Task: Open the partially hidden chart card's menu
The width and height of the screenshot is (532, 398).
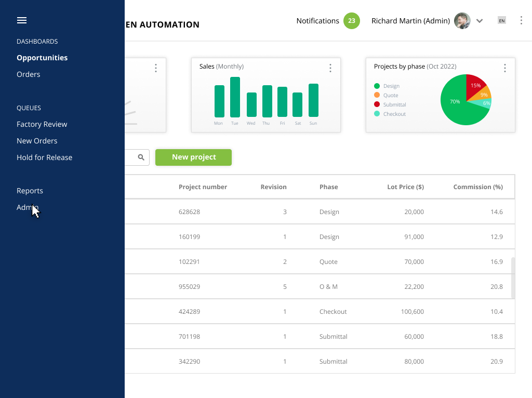Action: (156, 68)
